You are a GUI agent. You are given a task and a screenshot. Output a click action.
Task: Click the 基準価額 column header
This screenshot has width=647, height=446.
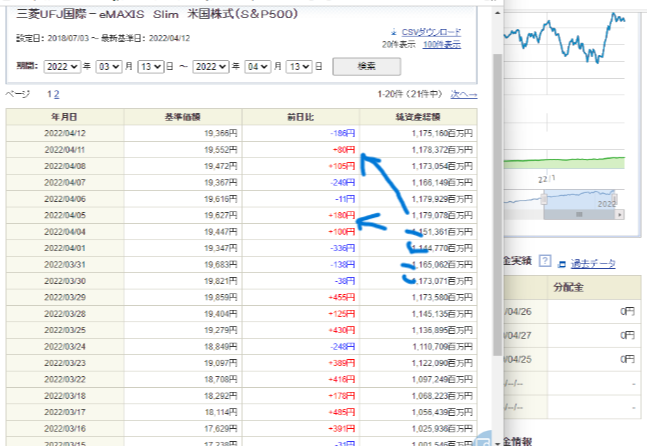click(x=183, y=117)
